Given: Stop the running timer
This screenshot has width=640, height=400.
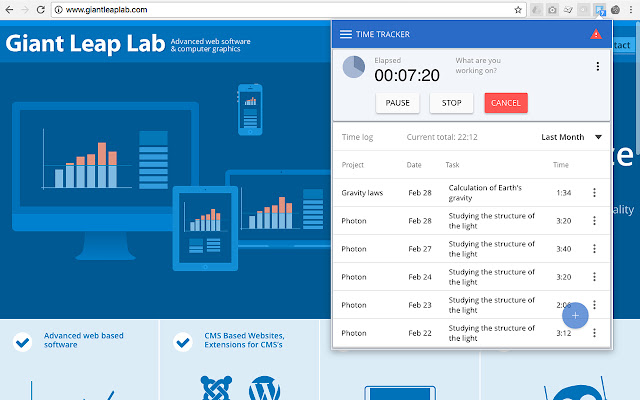Looking at the screenshot, I should [x=451, y=103].
